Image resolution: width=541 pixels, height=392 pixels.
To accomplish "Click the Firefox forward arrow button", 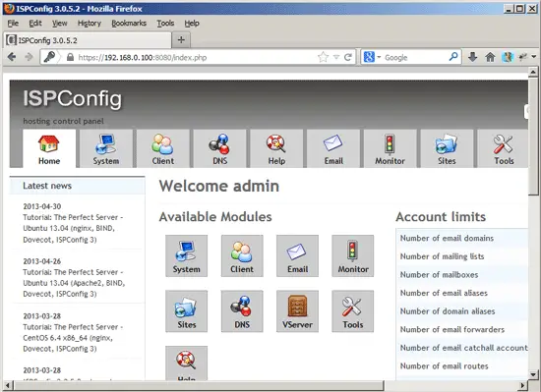I will [29, 57].
